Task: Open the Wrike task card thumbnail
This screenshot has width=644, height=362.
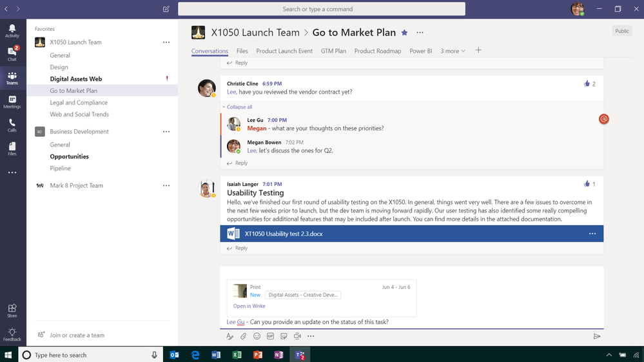Action: click(240, 290)
